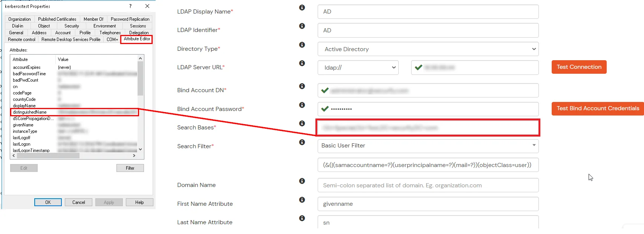
Task: Open the Published Certificates tab
Action: 57,19
